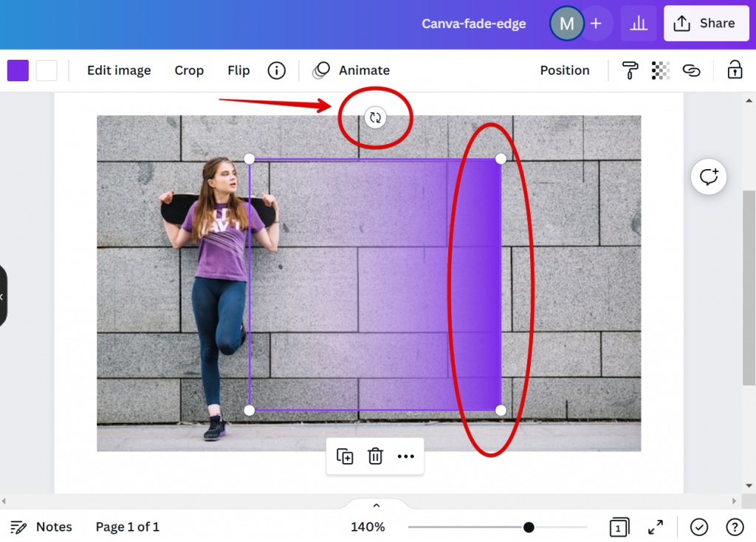Open the grid view page manager icon

point(619,527)
